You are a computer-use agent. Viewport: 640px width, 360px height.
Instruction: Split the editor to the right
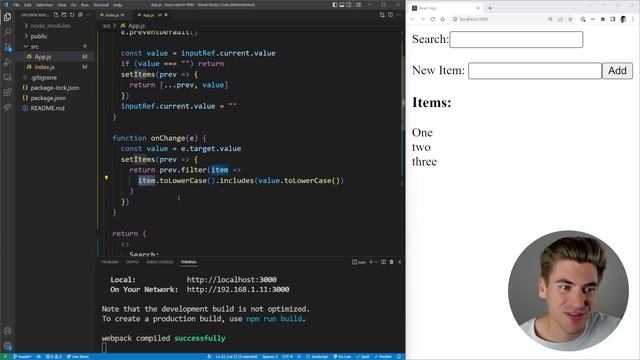click(x=391, y=15)
